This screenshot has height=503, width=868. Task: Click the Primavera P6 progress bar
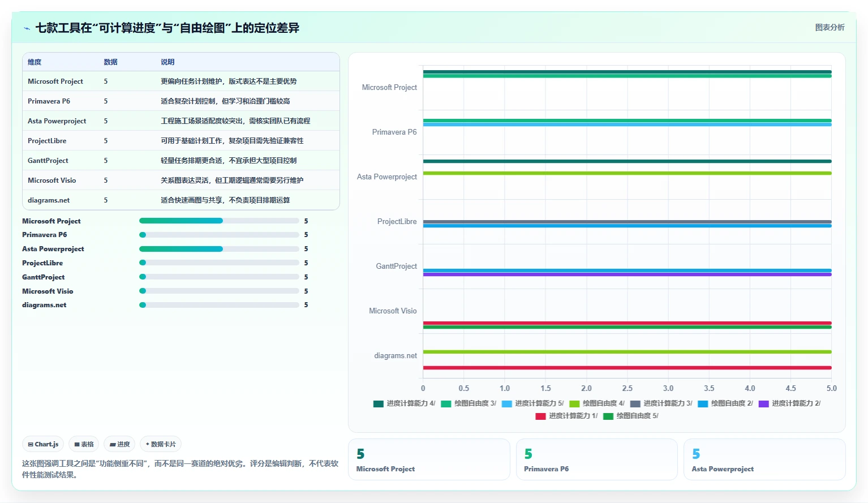[x=219, y=235]
